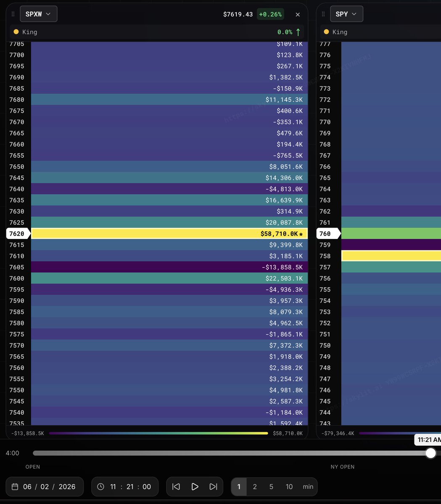Viewport: 441px width, 504px height.
Task: Click the timeline track near NY OPEN
Action: 343,453
